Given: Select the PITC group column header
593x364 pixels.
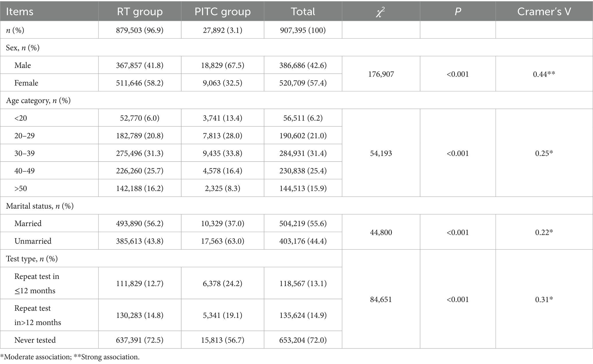Looking at the screenshot, I should pos(223,11).
